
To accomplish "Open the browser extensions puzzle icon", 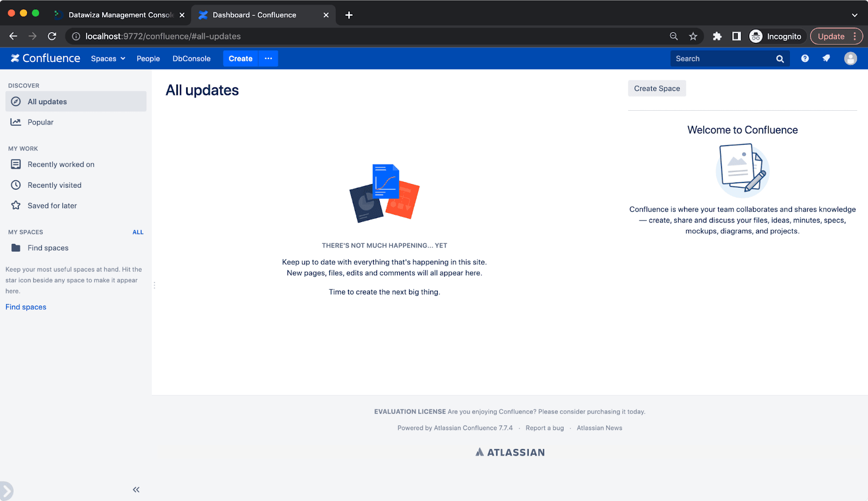I will pyautogui.click(x=717, y=36).
